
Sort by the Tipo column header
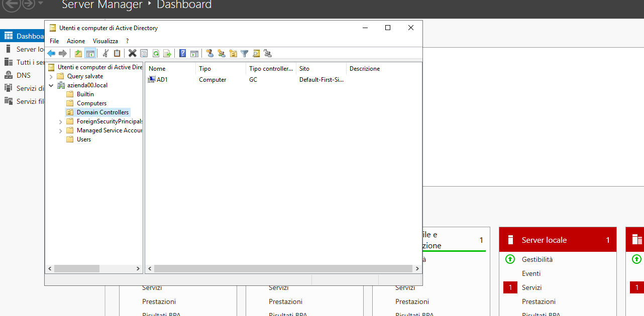[x=221, y=69]
